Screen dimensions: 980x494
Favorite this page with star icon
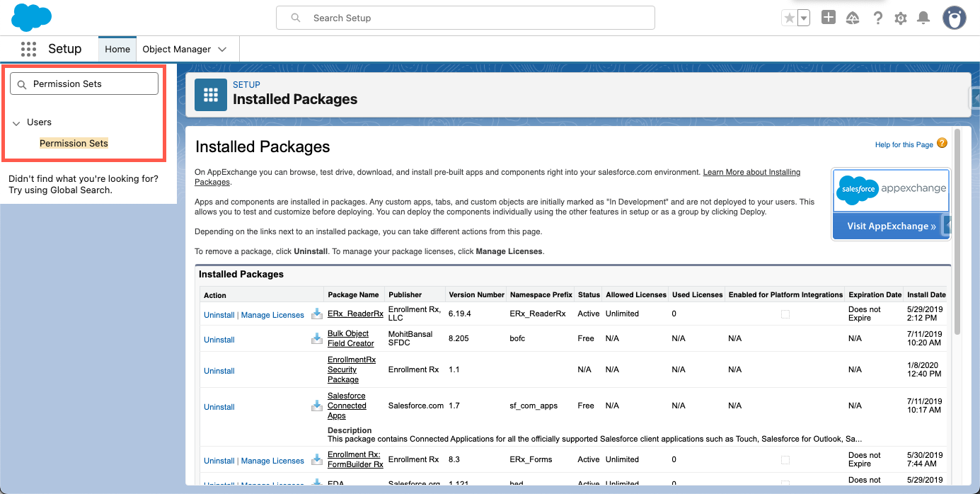789,18
